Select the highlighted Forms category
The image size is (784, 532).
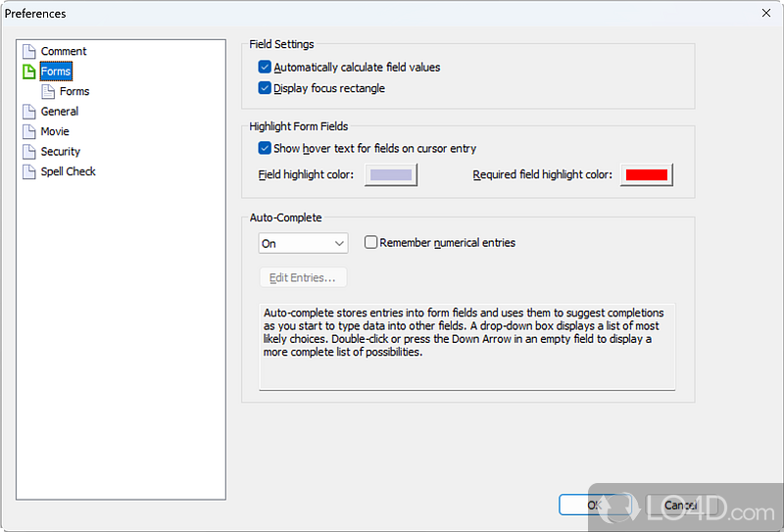[56, 72]
